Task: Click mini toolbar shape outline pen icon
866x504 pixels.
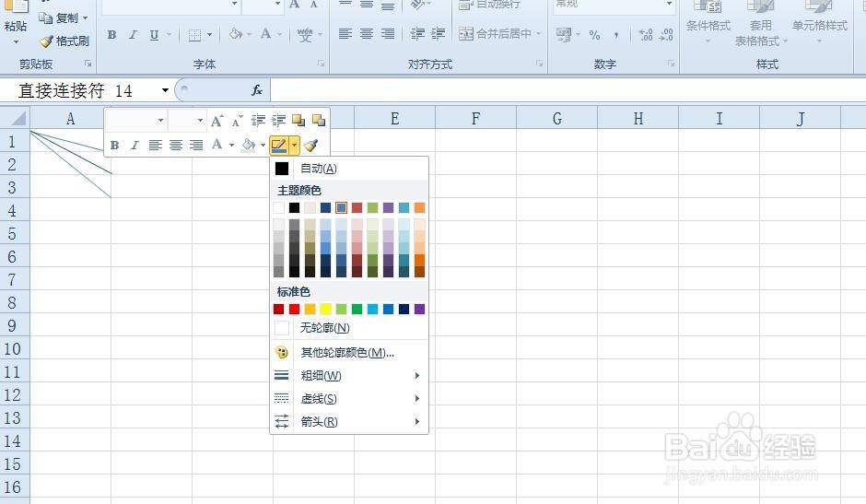Action: [x=279, y=146]
